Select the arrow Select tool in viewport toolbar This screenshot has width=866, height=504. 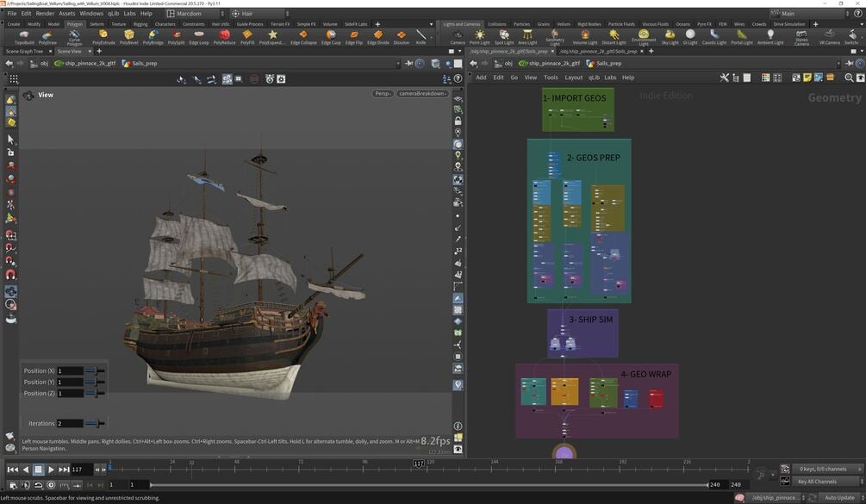(x=10, y=140)
